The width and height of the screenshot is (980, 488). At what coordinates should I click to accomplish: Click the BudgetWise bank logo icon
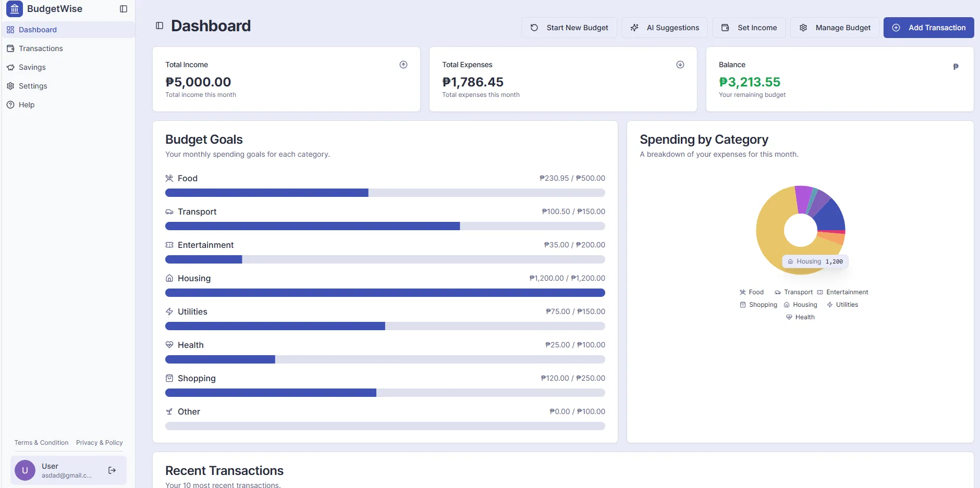click(x=14, y=9)
